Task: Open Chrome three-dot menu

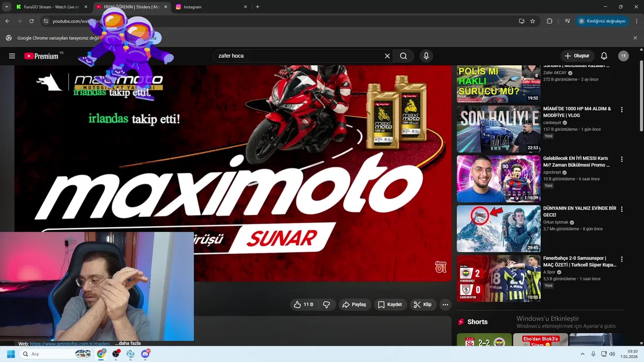Action: (x=637, y=21)
